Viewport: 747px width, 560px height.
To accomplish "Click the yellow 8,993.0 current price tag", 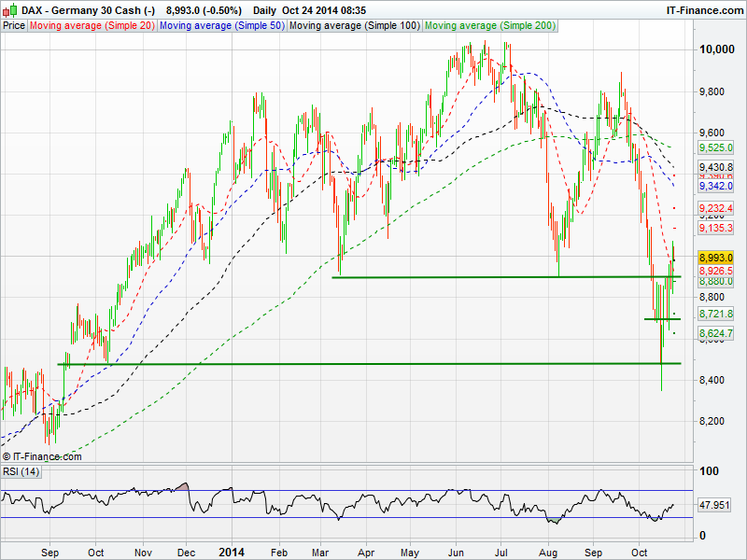I will point(716,256).
